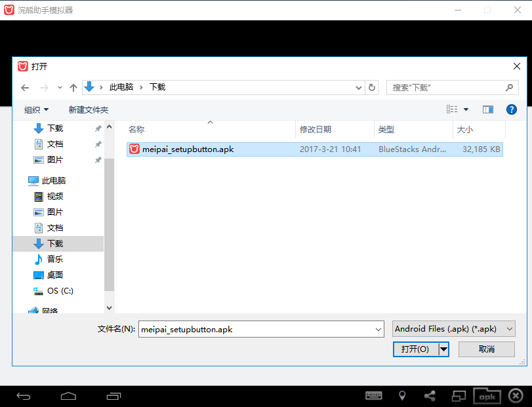The image size is (532, 407).
Task: Refresh the 下载 folder listing
Action: [373, 87]
